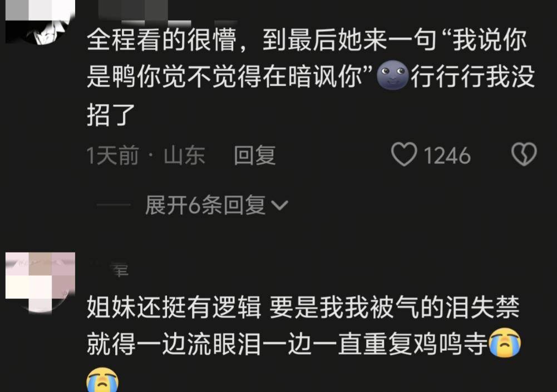The image size is (557, 392).
Task: Click 回复 to reply to first comment
Action: (x=255, y=155)
